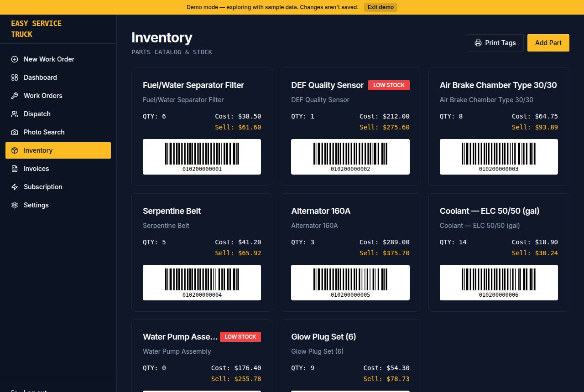The height and width of the screenshot is (392, 584).
Task: Click the Photo Search camera icon
Action: pos(15,132)
